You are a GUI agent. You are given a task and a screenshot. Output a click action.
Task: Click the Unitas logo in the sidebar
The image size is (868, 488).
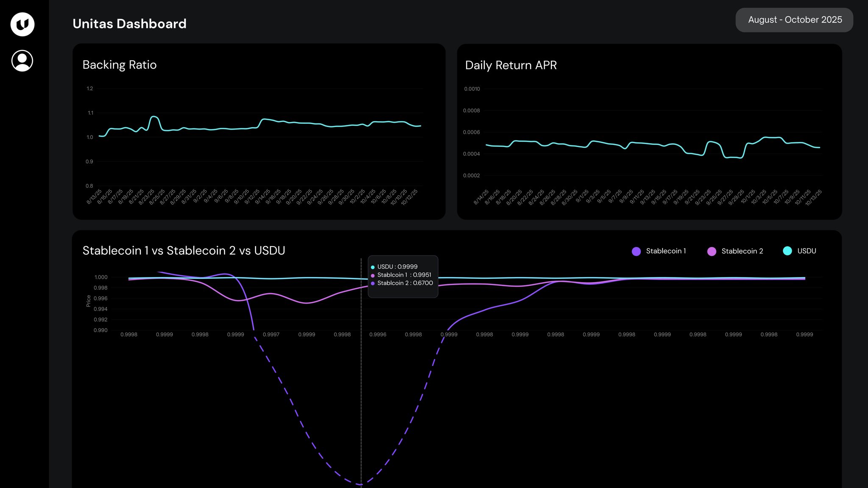coord(22,24)
